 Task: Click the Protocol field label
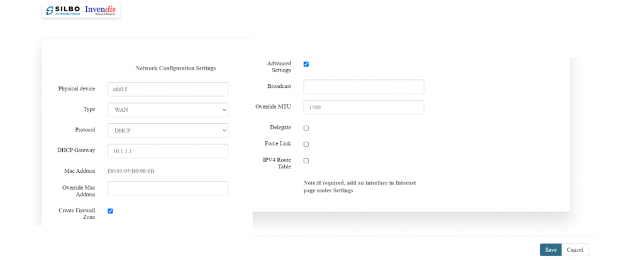click(x=84, y=130)
